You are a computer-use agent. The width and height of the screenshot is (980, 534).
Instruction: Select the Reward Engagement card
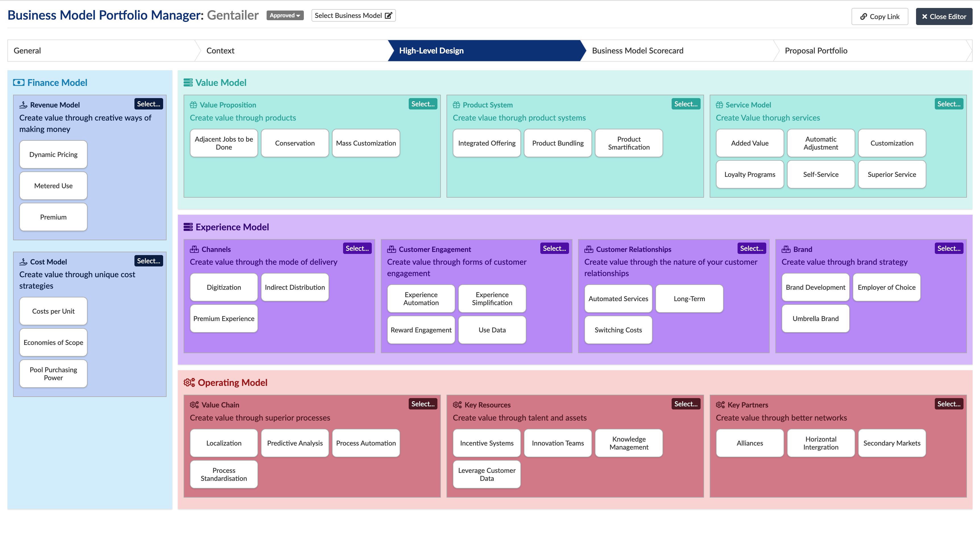tap(421, 330)
